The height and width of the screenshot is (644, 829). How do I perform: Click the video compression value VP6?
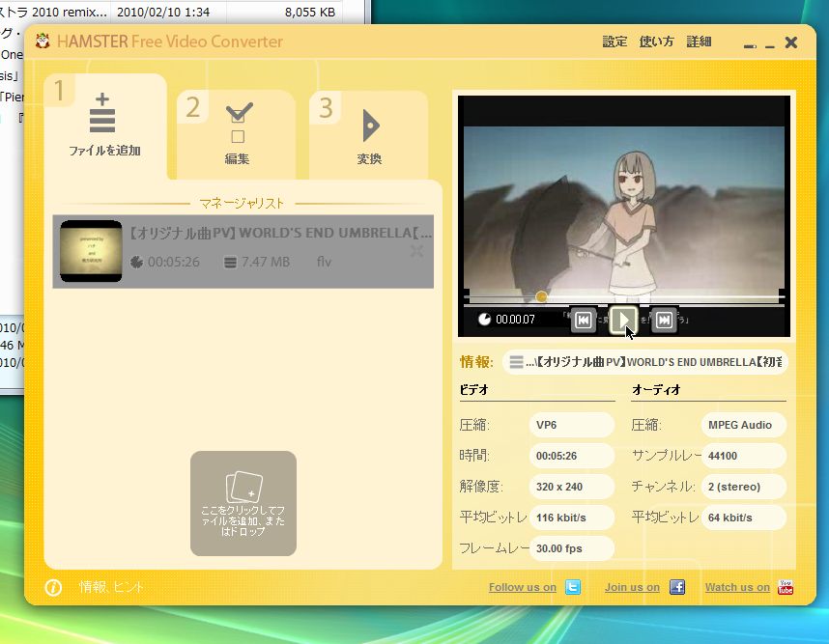(572, 425)
